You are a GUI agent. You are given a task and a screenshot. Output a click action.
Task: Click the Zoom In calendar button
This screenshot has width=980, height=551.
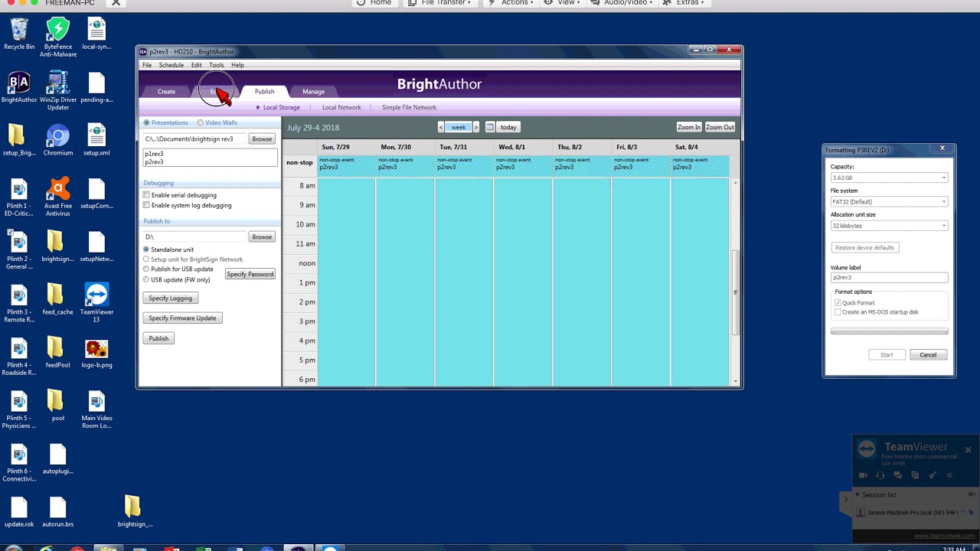click(688, 127)
